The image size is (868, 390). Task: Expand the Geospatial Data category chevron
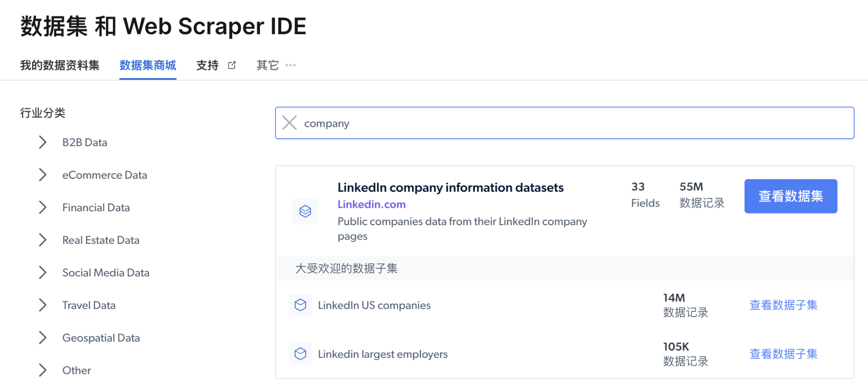click(x=43, y=338)
